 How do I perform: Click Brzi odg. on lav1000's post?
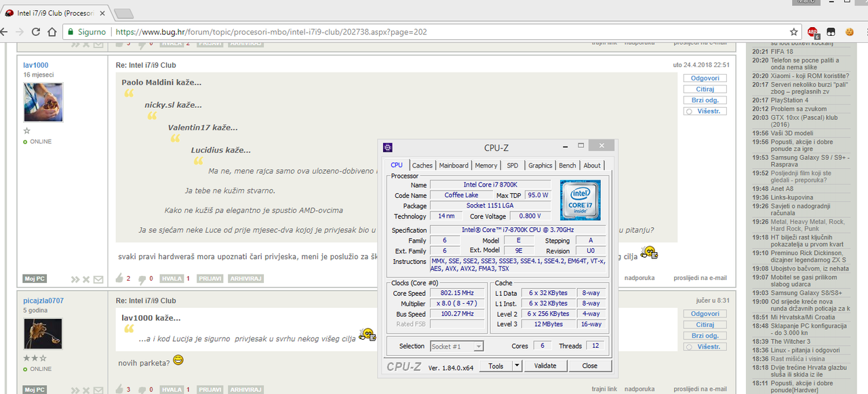click(x=705, y=100)
